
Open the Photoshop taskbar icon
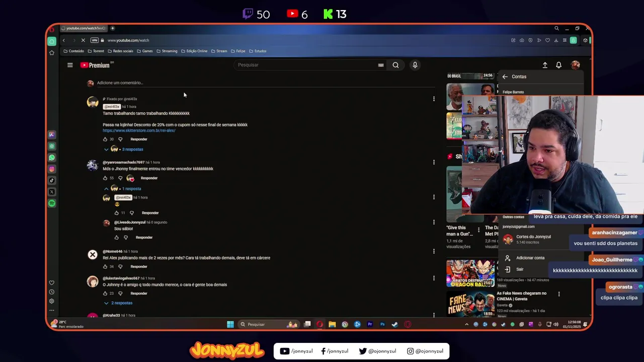tap(382, 324)
